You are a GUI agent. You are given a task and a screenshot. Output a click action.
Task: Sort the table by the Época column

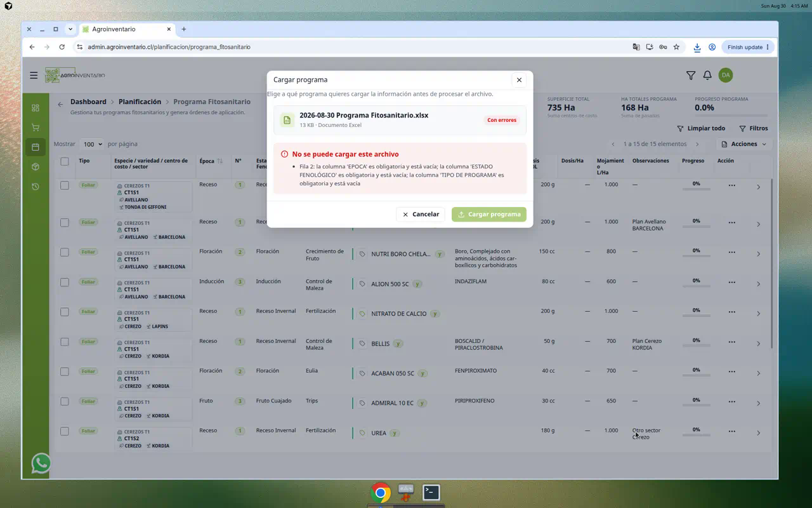coord(211,161)
